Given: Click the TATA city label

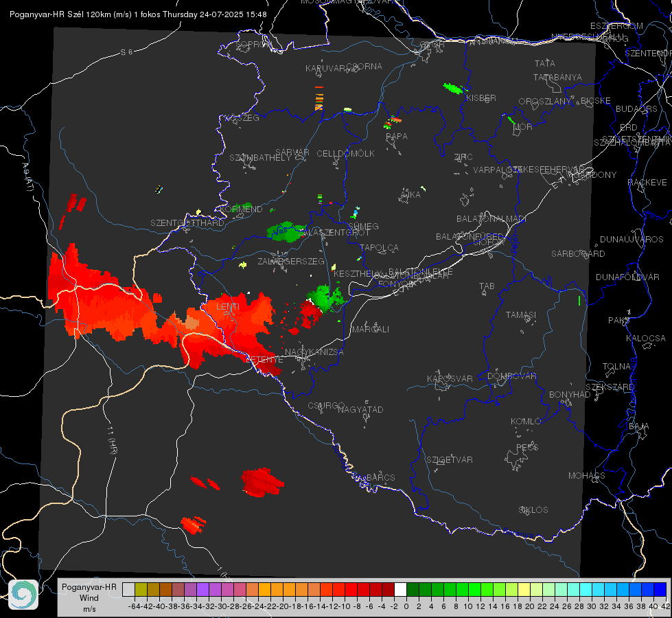Looking at the screenshot, I should pos(545,63).
